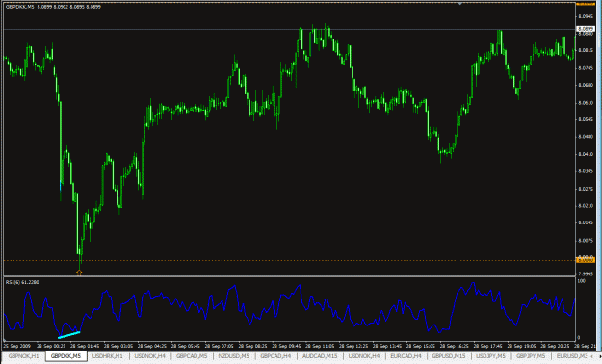Select the cyan trendline in the RSI window
This screenshot has height=364, width=602.
point(68,335)
